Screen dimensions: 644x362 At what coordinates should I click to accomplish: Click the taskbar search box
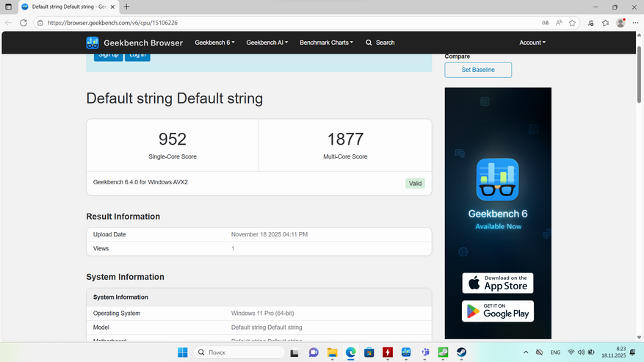click(239, 352)
